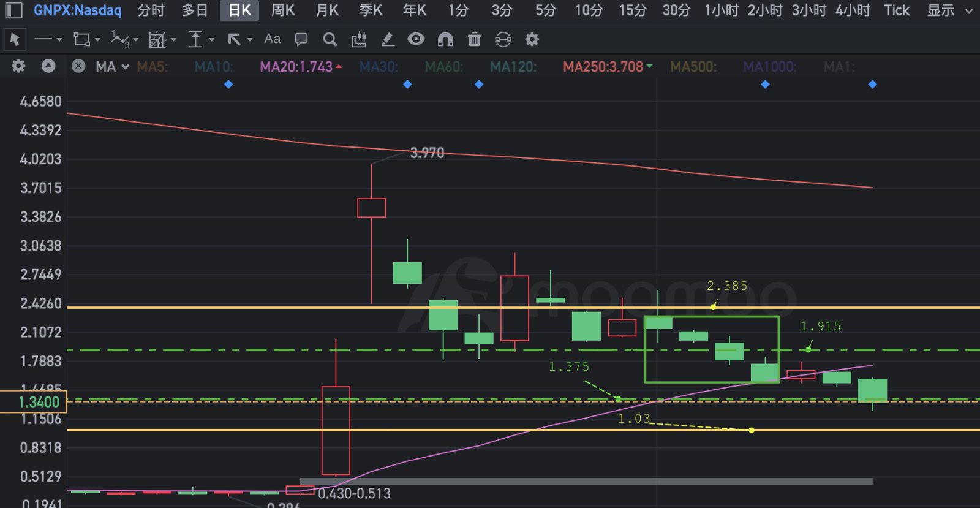Choose the 1小时 hourly interval
Viewport: 980px width, 508px height.
(x=722, y=10)
